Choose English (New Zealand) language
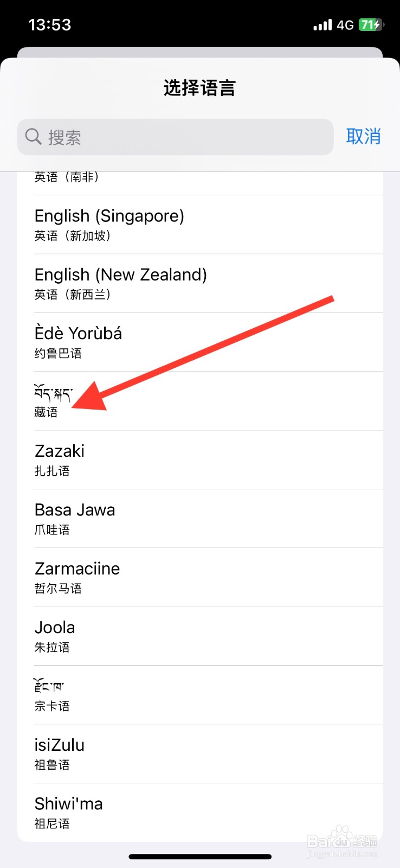This screenshot has width=400, height=868. point(200,284)
